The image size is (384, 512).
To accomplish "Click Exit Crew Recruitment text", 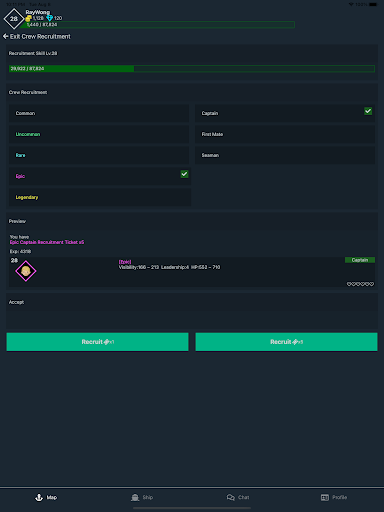I will tap(40, 36).
